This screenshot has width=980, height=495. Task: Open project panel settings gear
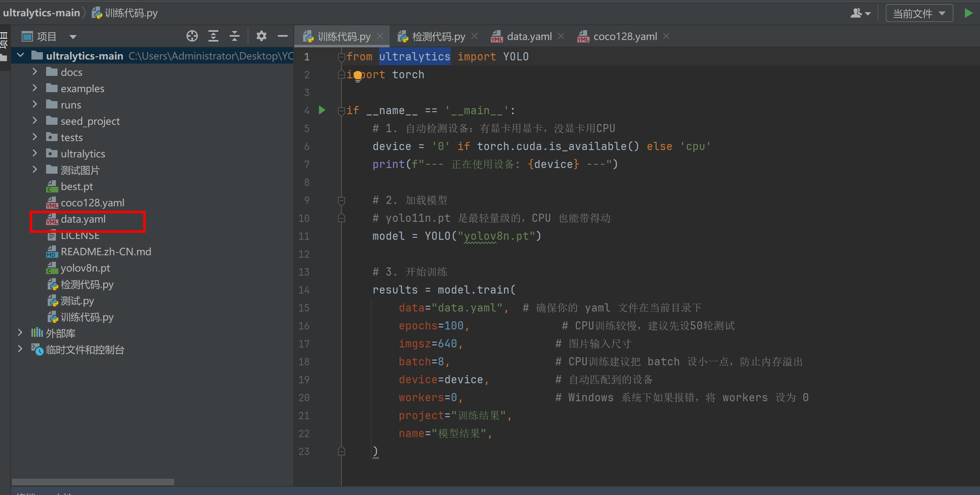pos(262,36)
